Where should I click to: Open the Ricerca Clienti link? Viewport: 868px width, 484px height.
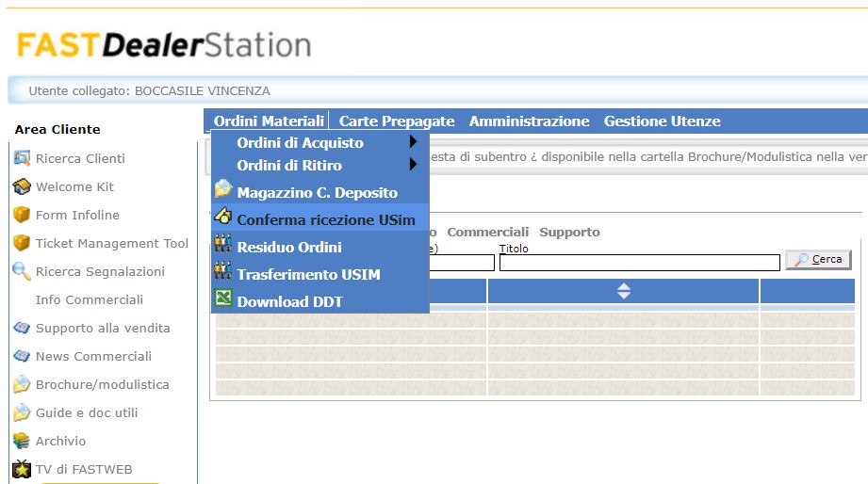click(x=80, y=159)
